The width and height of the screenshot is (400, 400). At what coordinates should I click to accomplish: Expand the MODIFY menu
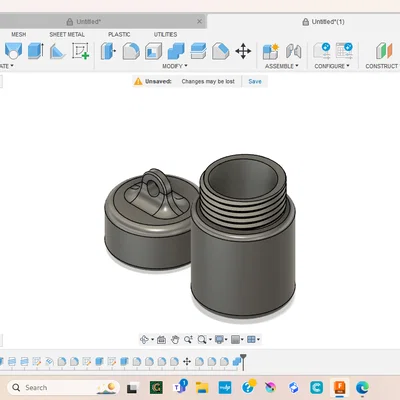pos(175,66)
